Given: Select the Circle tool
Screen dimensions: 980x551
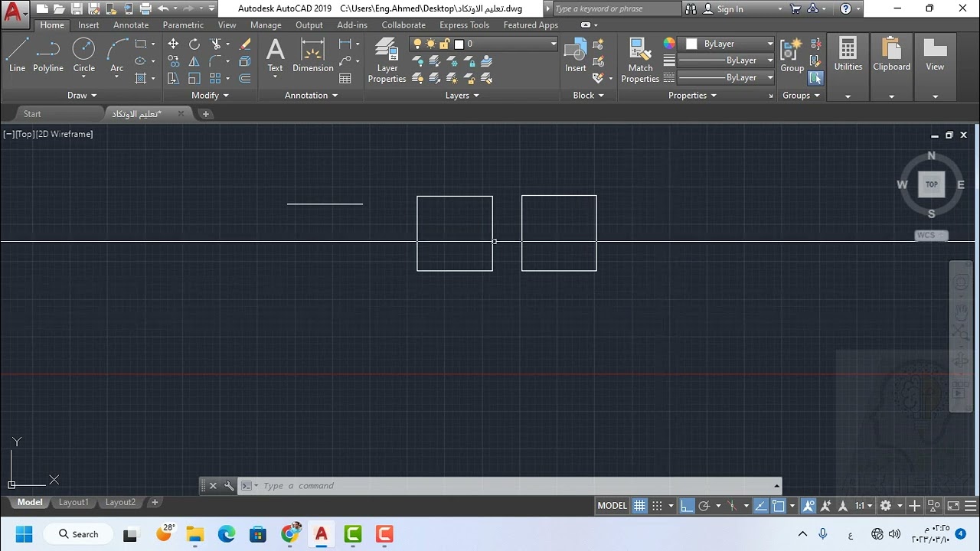Looking at the screenshot, I should tap(83, 56).
